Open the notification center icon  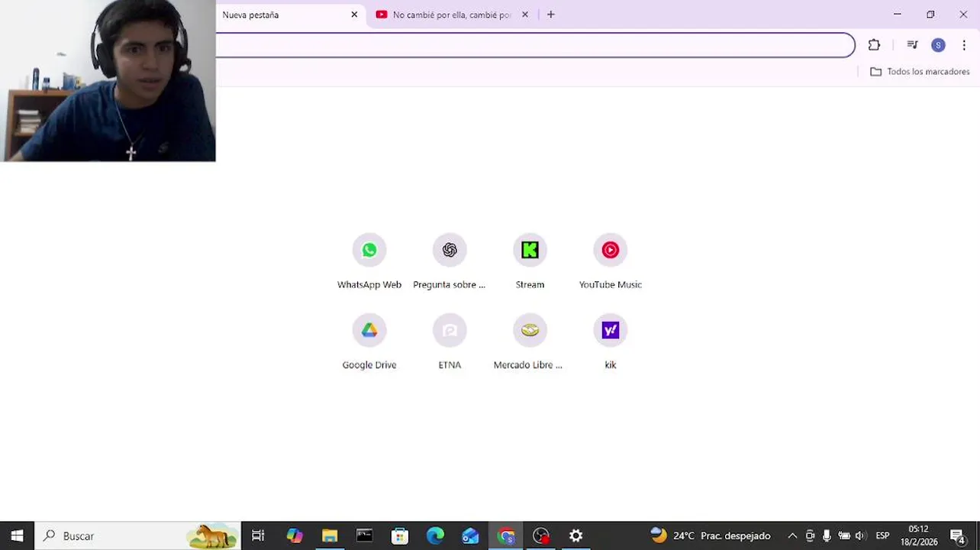click(958, 535)
